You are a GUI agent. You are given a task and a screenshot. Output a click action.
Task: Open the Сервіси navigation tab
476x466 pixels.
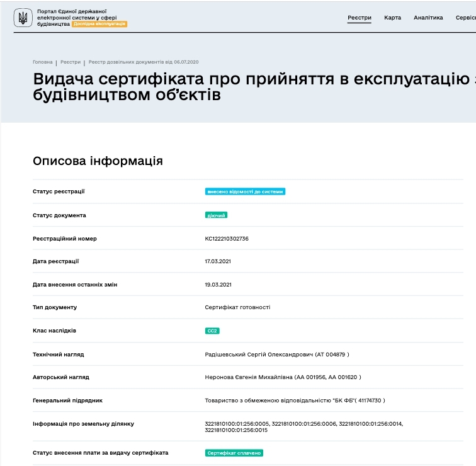coord(466,18)
